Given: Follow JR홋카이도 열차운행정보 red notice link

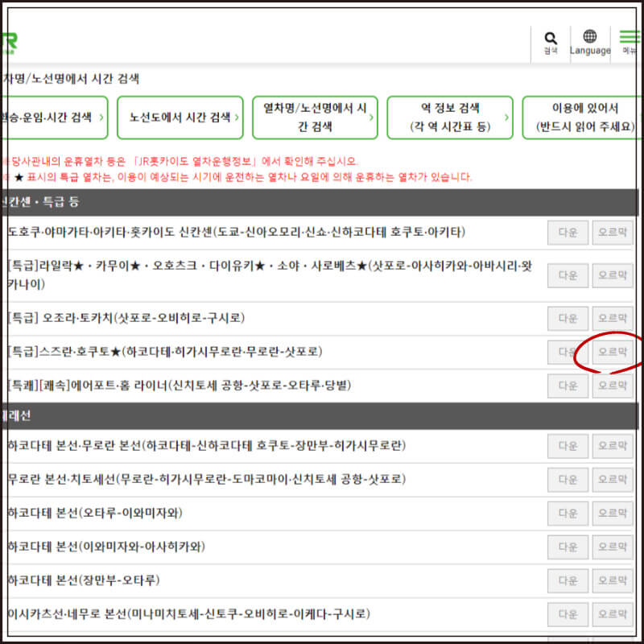Looking at the screenshot, I should [x=195, y=161].
